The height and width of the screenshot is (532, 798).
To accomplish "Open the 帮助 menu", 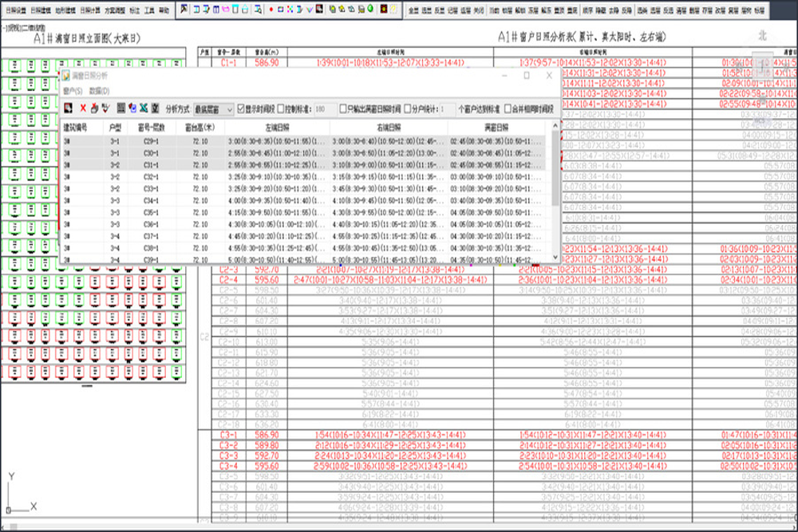I will (164, 10).
